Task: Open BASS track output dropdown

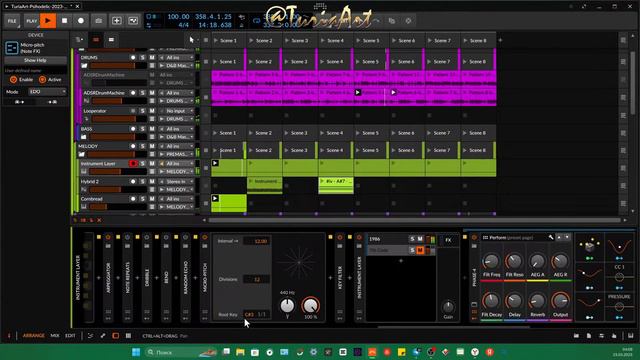Action: point(176,137)
